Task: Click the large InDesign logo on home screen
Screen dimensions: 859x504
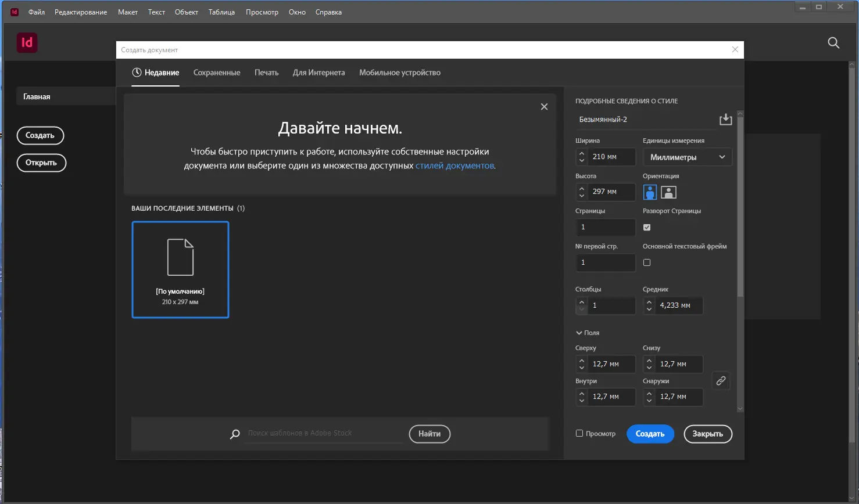Action: click(27, 43)
